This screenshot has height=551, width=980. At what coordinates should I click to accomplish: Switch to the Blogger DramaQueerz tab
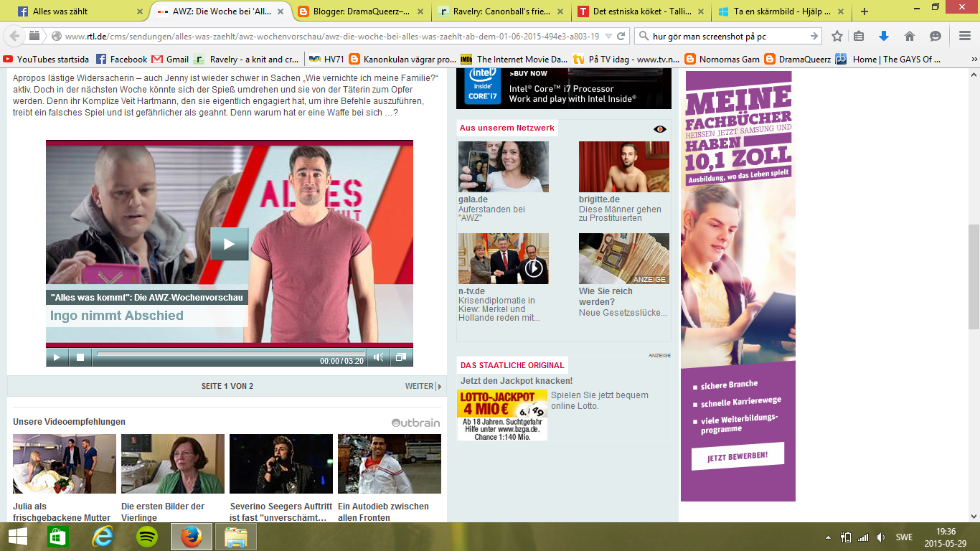pyautogui.click(x=361, y=11)
